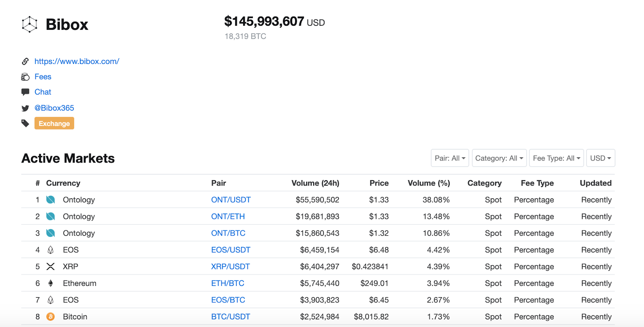Sort by the # column header

(x=37, y=183)
